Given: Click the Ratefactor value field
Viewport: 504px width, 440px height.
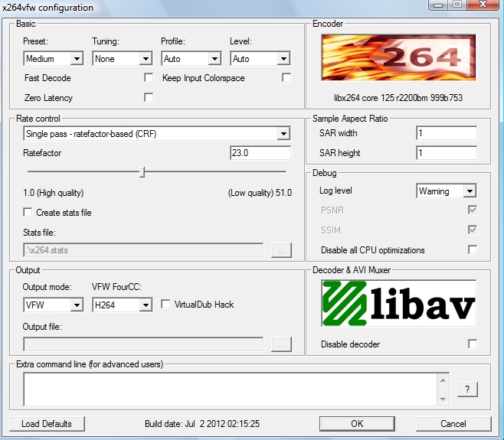Looking at the screenshot, I should (x=260, y=153).
